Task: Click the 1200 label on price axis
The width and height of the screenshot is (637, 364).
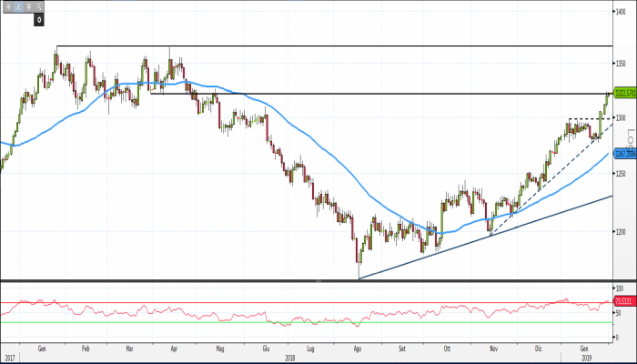Action: pyautogui.click(x=620, y=231)
